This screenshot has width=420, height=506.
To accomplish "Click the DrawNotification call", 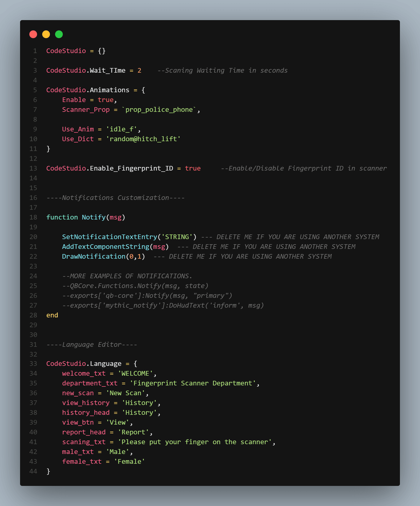I will click(94, 257).
